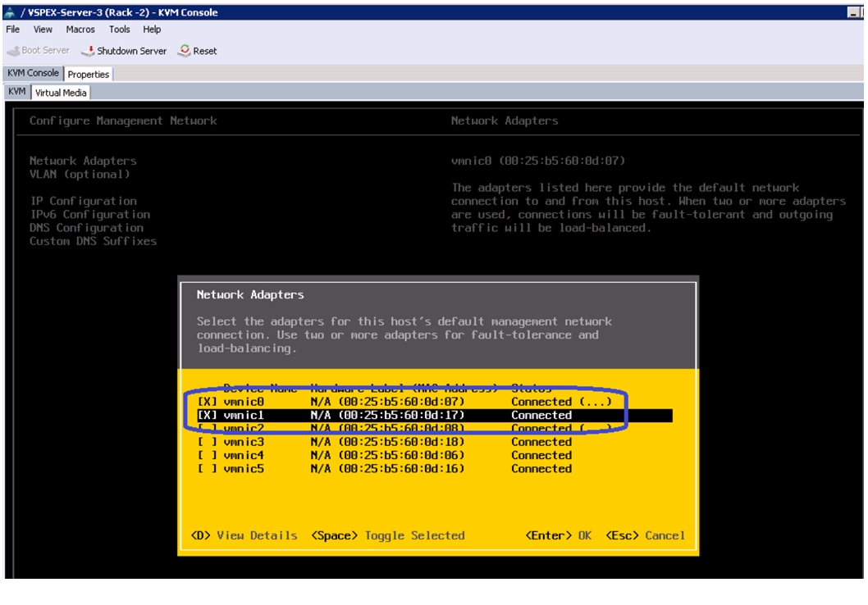The width and height of the screenshot is (868, 605).
Task: Open the Tools menu
Action: point(119,30)
